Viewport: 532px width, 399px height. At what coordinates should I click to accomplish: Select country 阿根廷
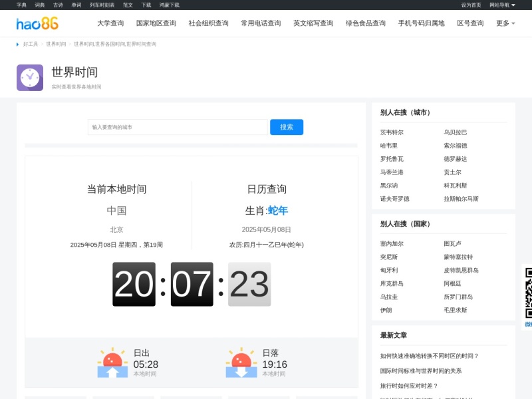tap(452, 283)
